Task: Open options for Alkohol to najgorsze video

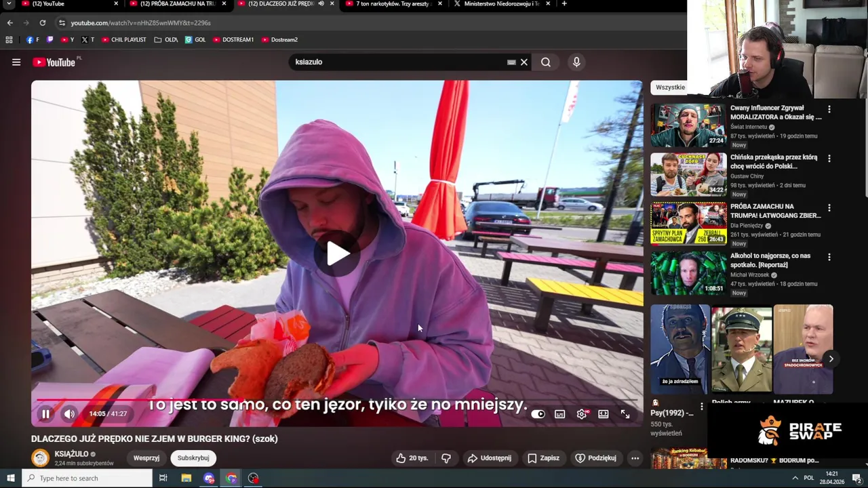Action: (x=829, y=258)
